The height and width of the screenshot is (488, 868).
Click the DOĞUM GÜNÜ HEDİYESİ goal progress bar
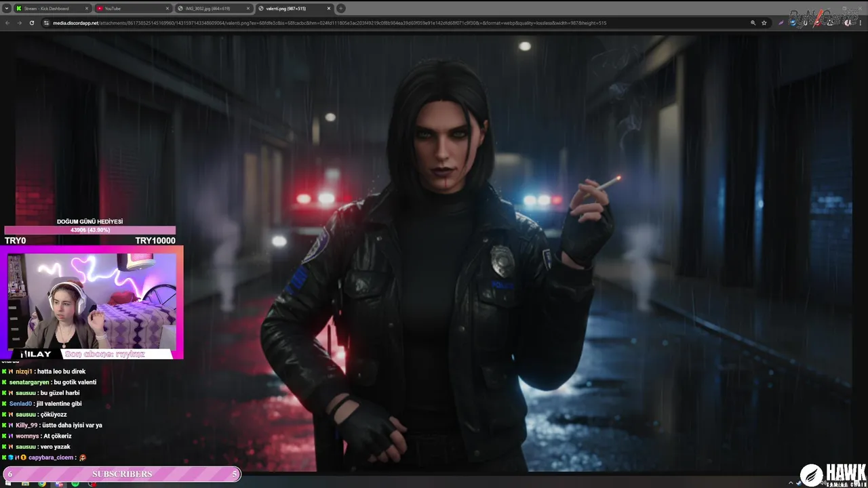(90, 230)
